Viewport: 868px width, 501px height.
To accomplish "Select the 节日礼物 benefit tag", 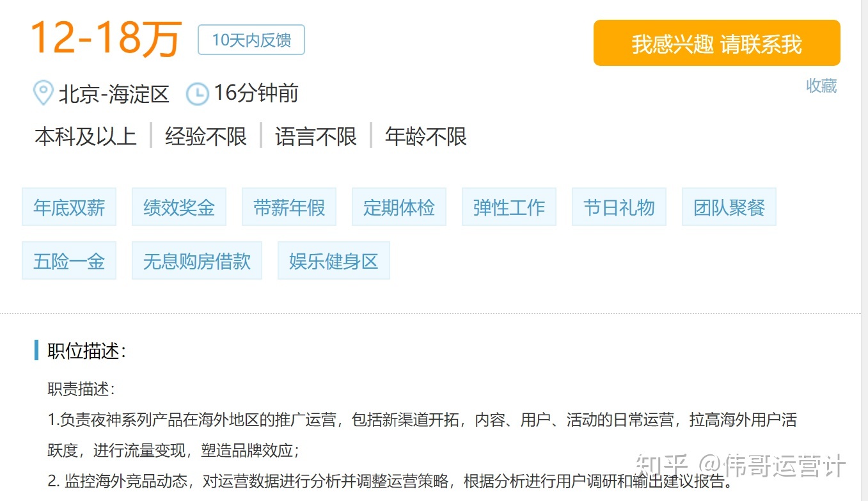I will pyautogui.click(x=619, y=207).
